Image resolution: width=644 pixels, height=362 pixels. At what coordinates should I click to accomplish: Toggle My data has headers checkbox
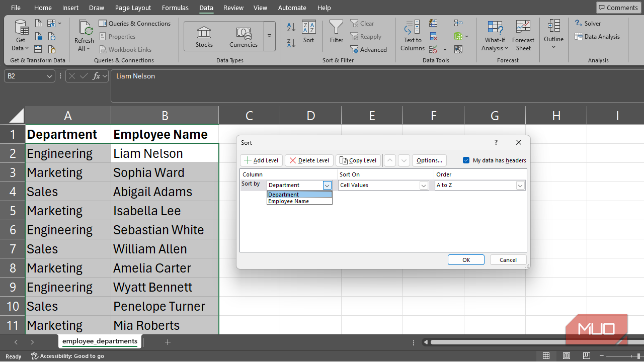[x=466, y=160]
